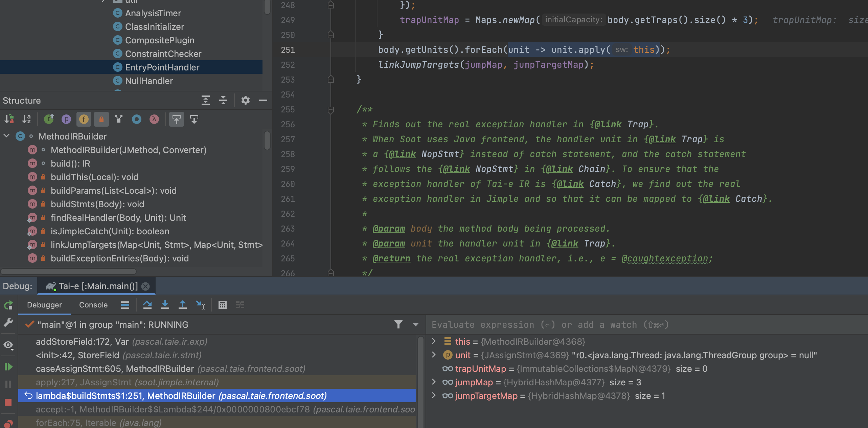Viewport: 868px width, 428px height.
Task: Toggle Show non-public members lock icon
Action: coord(101,119)
